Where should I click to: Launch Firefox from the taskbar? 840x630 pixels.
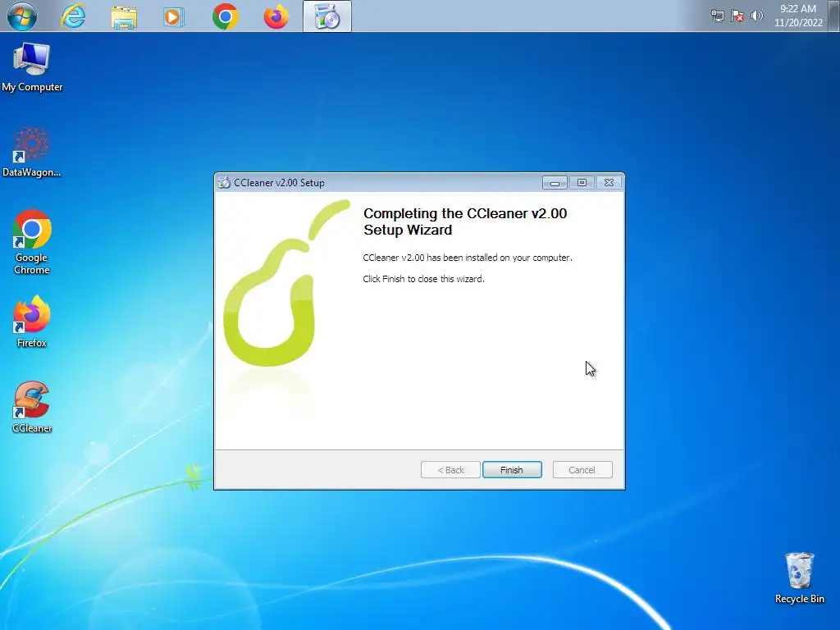(x=276, y=16)
